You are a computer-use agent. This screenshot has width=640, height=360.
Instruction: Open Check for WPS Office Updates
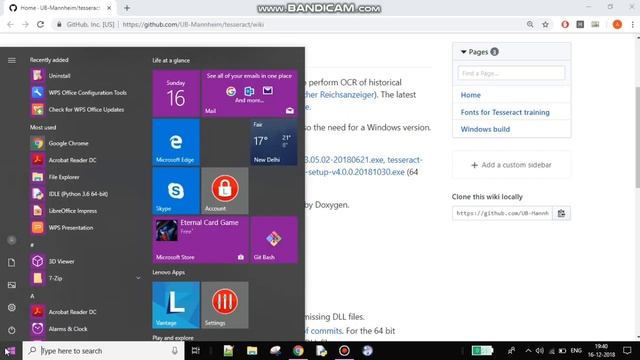click(86, 109)
